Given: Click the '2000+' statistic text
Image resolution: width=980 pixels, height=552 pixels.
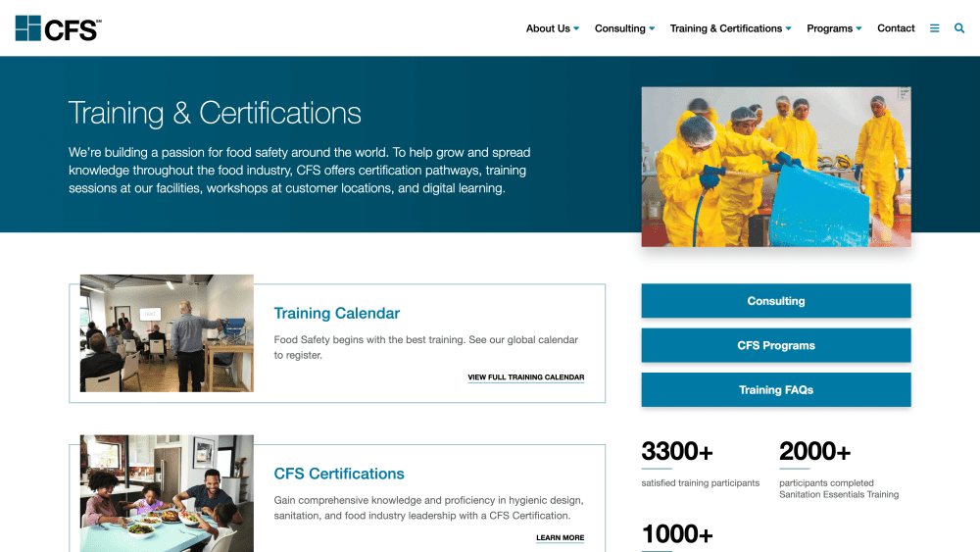Looking at the screenshot, I should tap(814, 451).
